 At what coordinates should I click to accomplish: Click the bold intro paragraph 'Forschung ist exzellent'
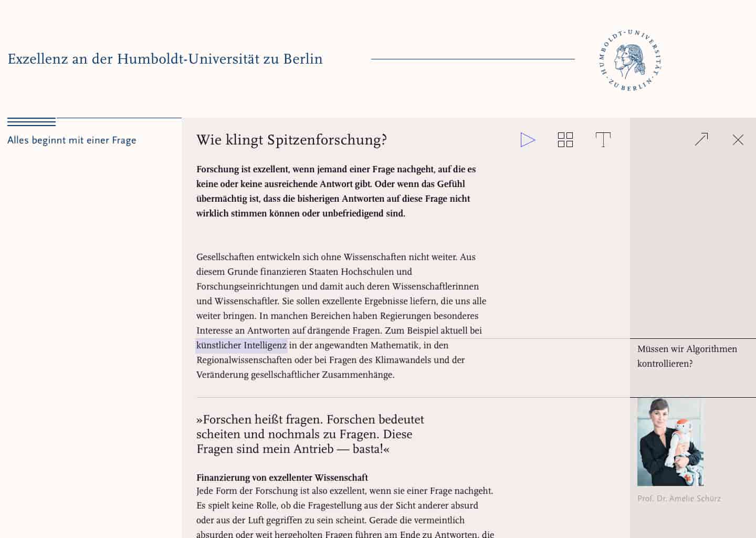click(x=336, y=191)
